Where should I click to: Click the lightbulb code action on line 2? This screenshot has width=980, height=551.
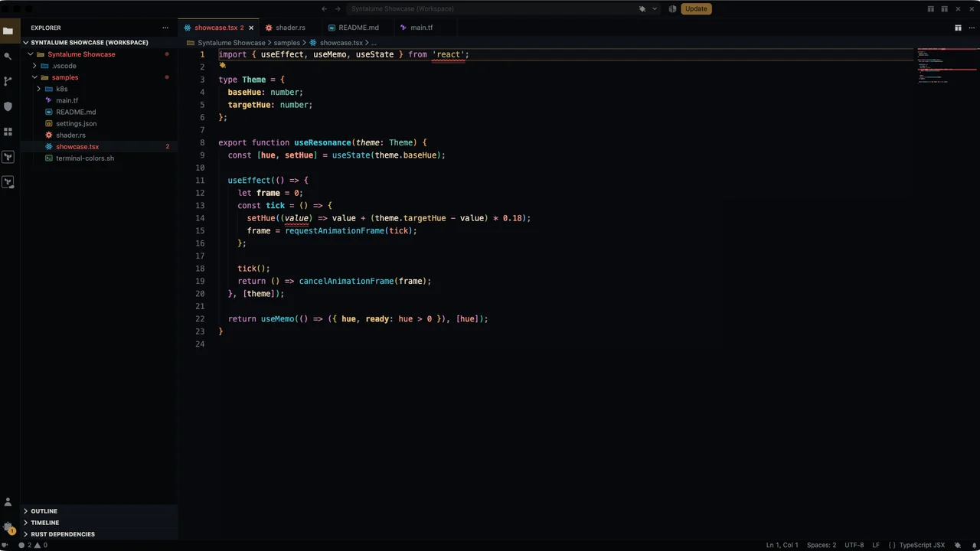[223, 66]
